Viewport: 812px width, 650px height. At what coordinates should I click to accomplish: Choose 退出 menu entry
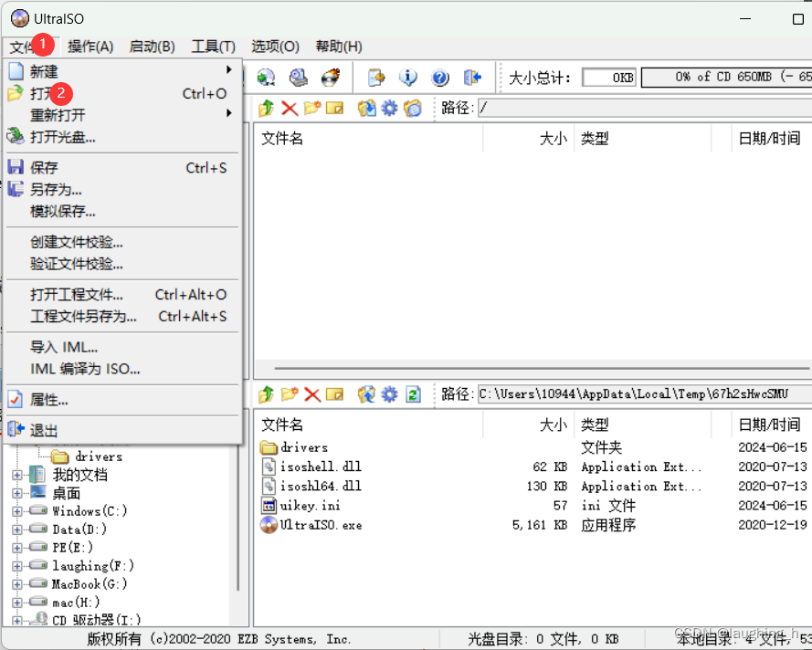[122, 430]
